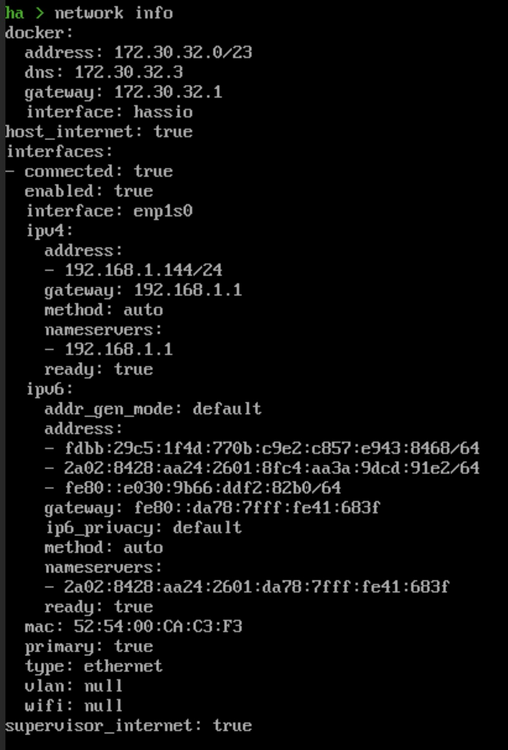This screenshot has height=750, width=508.
Task: Click the host_internet true value
Action: pyautogui.click(x=173, y=132)
